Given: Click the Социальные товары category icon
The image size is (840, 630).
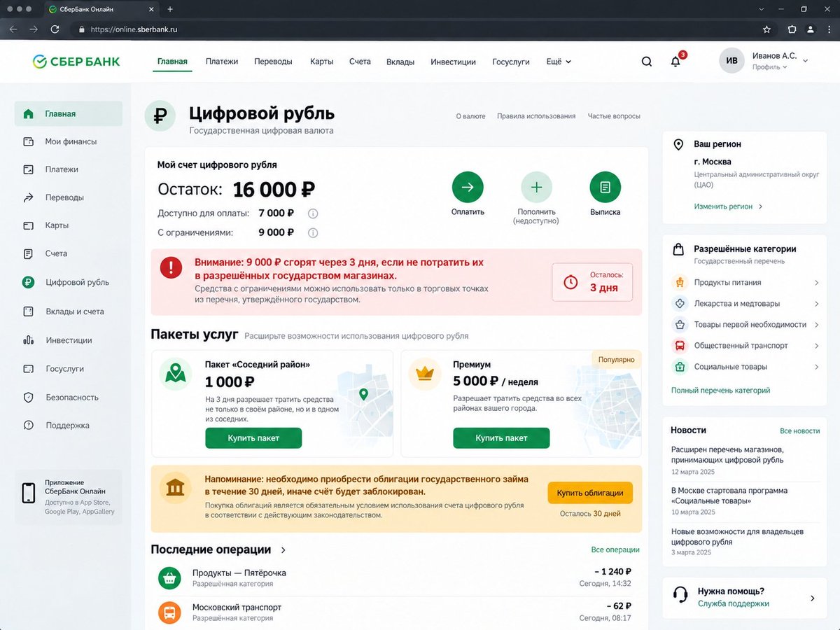Looking at the screenshot, I should [679, 367].
